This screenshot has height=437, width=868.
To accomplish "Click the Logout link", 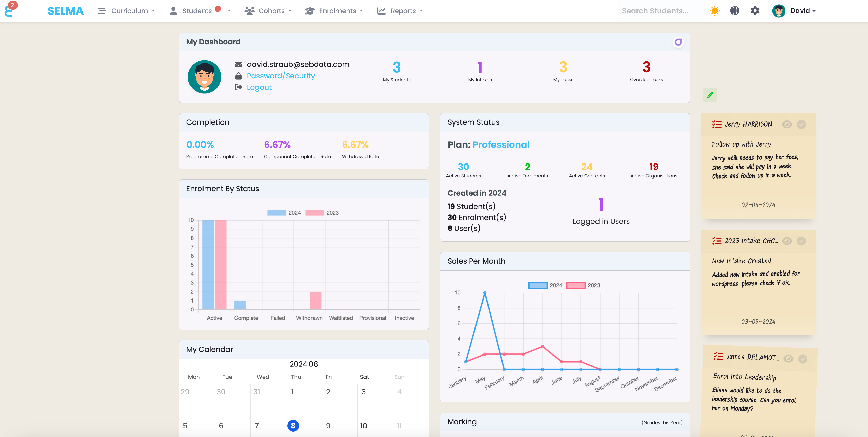I will click(259, 87).
